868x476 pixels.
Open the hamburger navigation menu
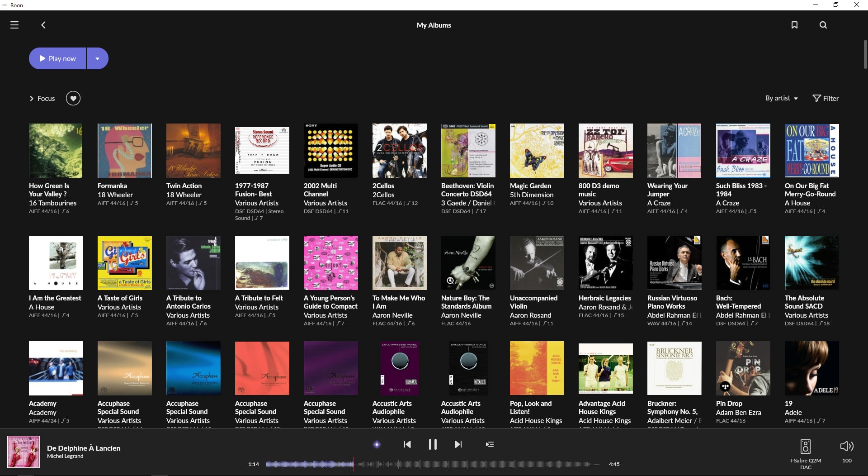click(x=14, y=25)
